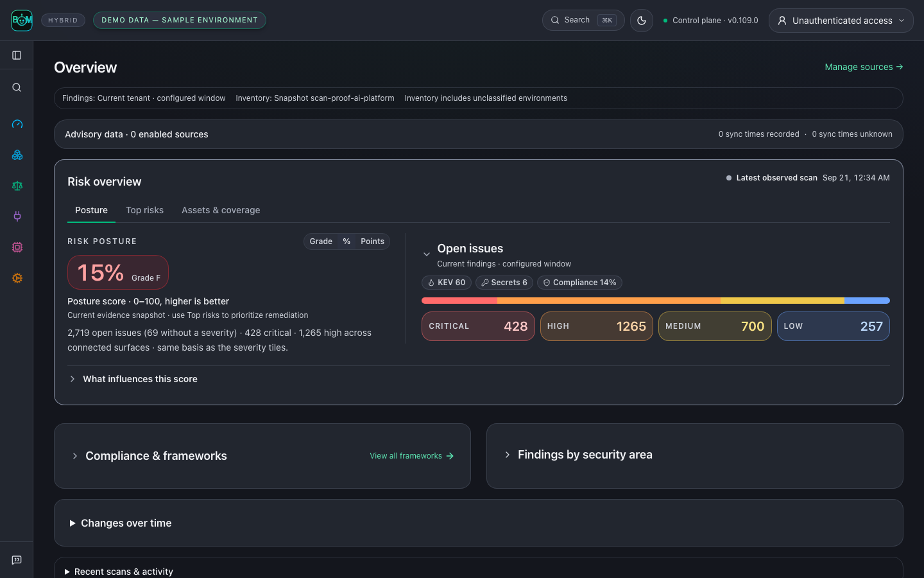The image size is (924, 578).
Task: Toggle the sidebar panel icon
Action: coord(17,55)
